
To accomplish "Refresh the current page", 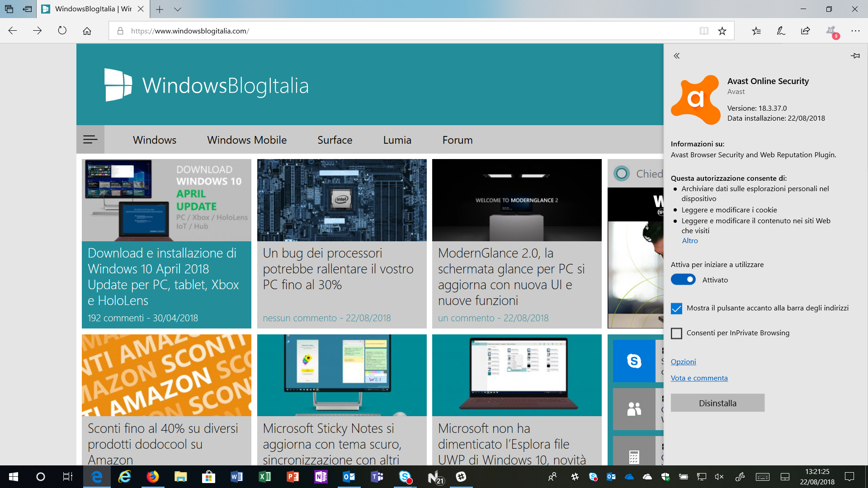I will (x=62, y=31).
